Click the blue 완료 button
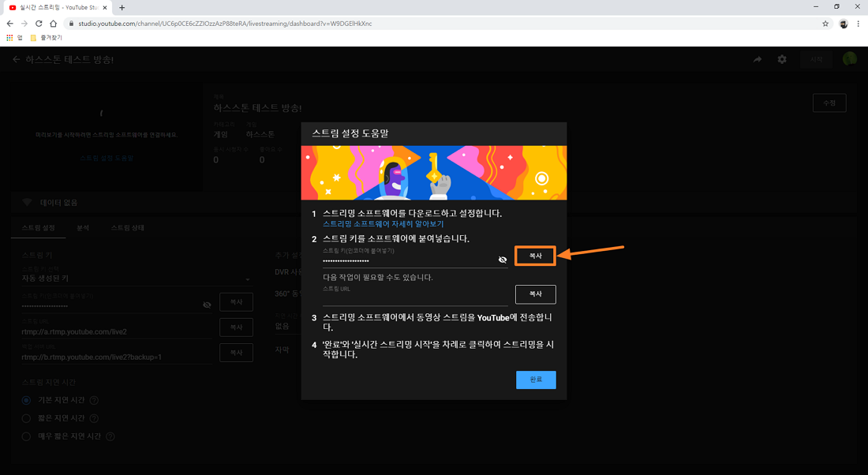The width and height of the screenshot is (868, 475). [536, 380]
